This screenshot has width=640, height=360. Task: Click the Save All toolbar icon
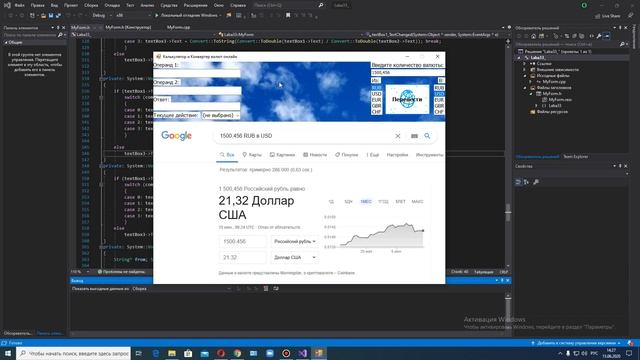point(58,16)
